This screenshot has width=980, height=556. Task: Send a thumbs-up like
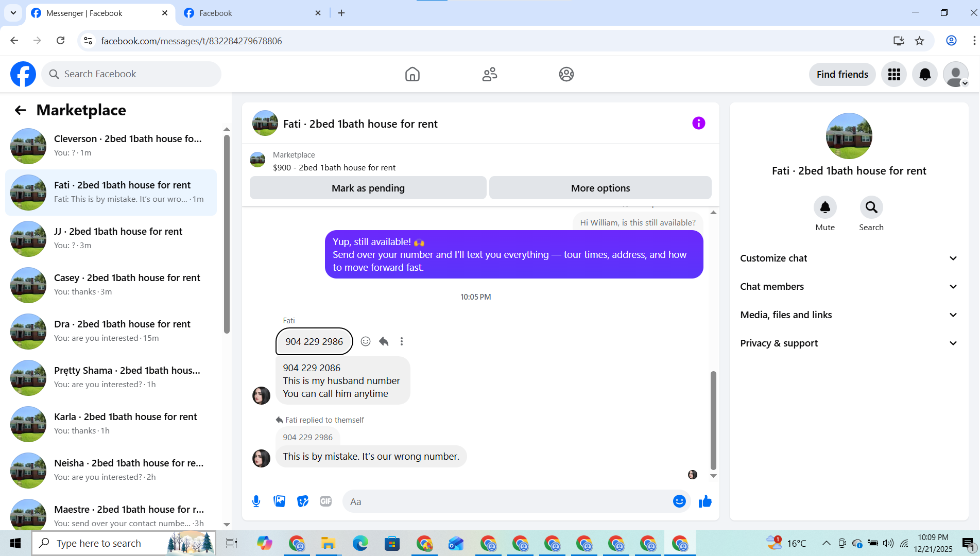705,501
